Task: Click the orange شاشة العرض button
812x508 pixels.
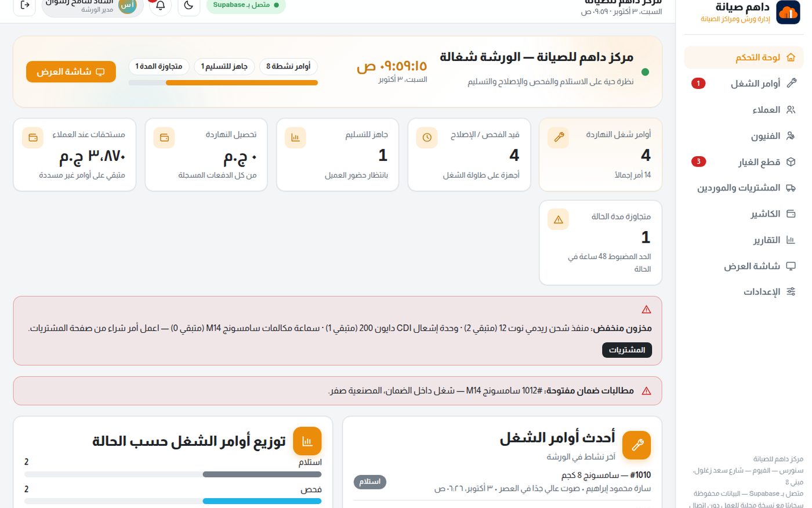Action: tap(71, 72)
